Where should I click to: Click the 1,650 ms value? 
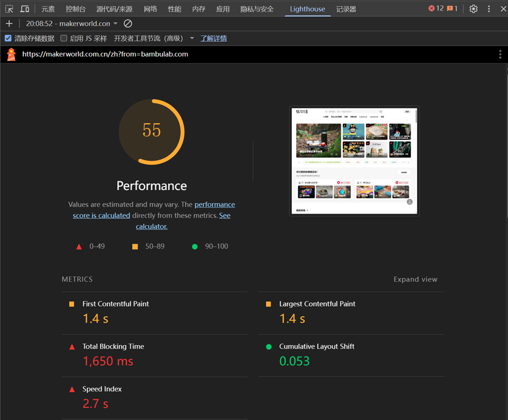(108, 361)
